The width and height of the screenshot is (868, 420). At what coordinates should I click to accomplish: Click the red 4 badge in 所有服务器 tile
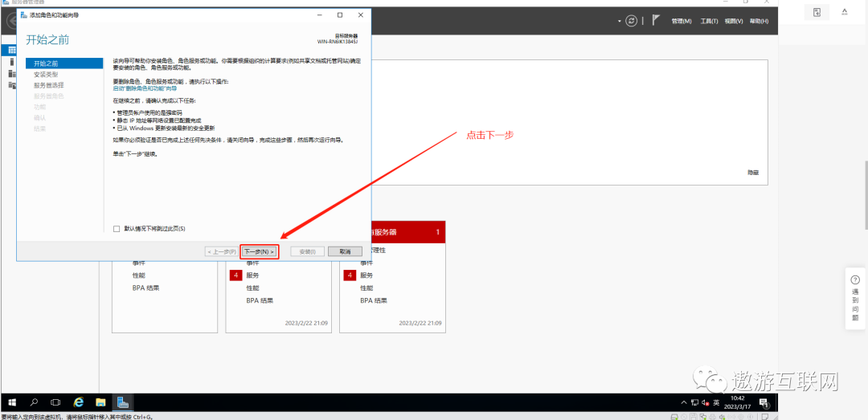(350, 275)
